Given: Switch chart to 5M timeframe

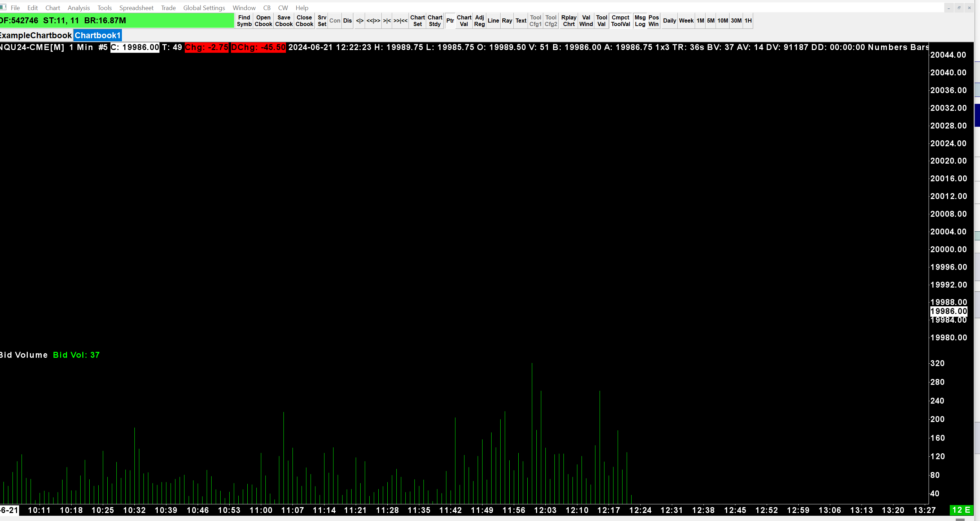Looking at the screenshot, I should pyautogui.click(x=710, y=20).
